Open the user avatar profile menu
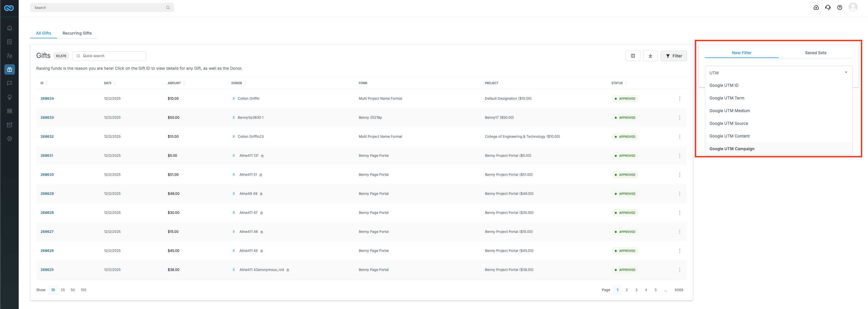 pos(853,7)
